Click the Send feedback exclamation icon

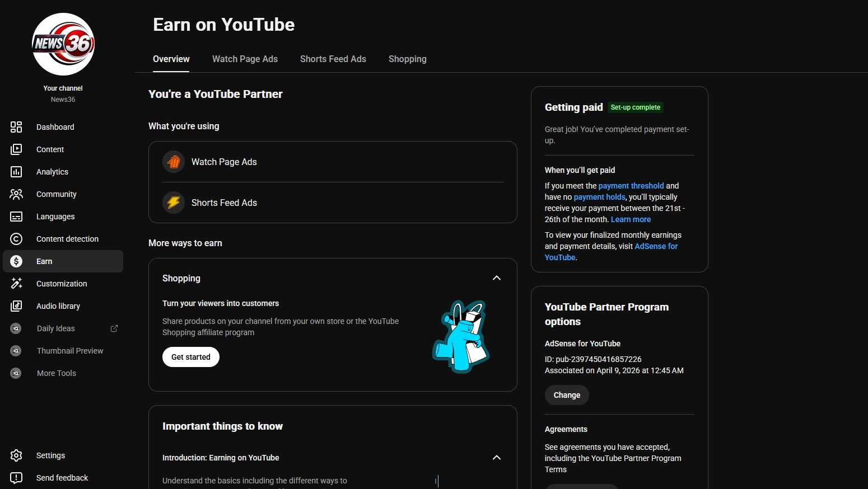tap(16, 478)
